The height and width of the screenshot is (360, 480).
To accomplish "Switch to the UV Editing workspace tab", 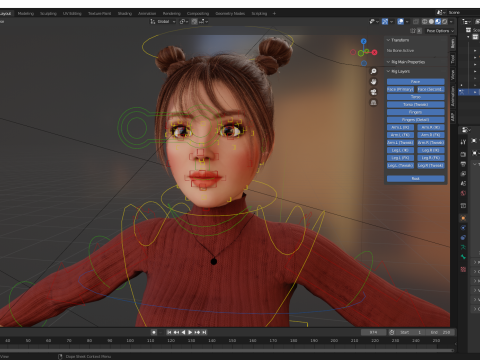I will (72, 14).
